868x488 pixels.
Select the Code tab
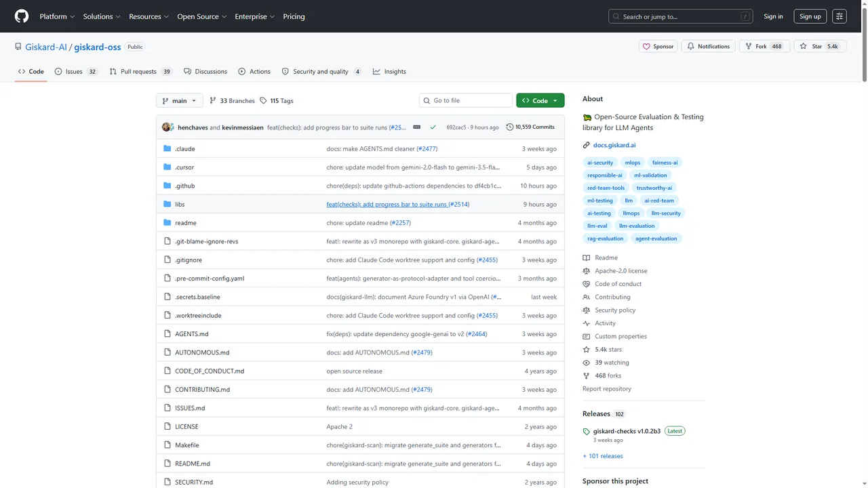click(31, 71)
